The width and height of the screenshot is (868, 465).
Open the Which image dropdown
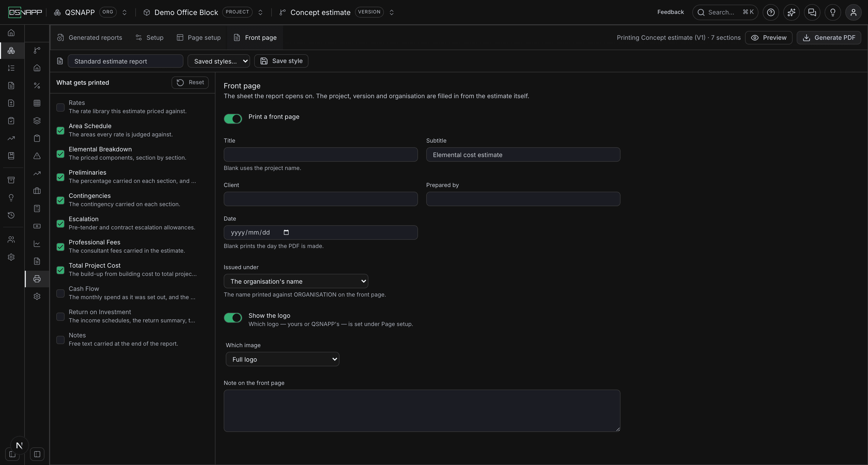click(x=282, y=359)
